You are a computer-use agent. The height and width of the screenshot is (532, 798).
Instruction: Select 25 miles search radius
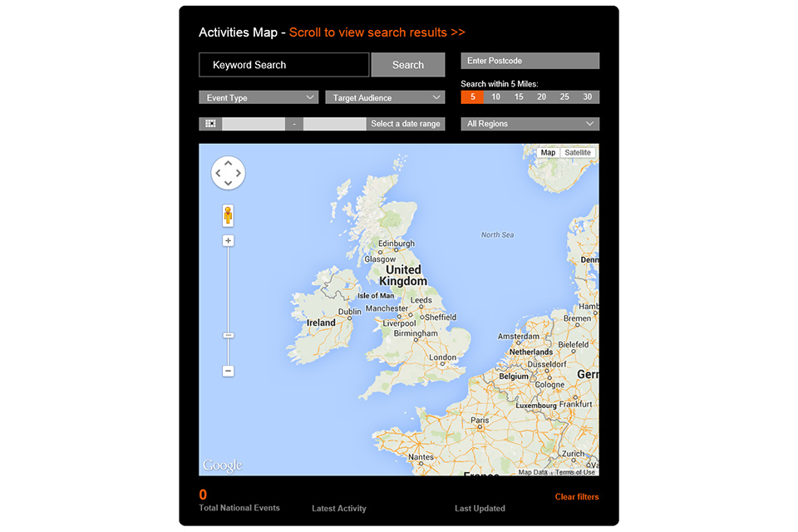coord(564,97)
